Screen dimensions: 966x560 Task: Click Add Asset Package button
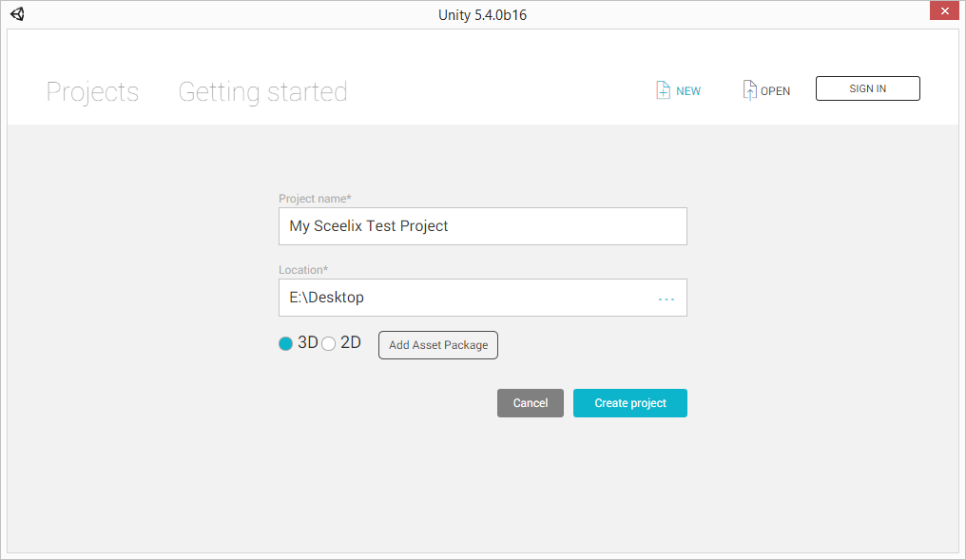[x=438, y=345]
